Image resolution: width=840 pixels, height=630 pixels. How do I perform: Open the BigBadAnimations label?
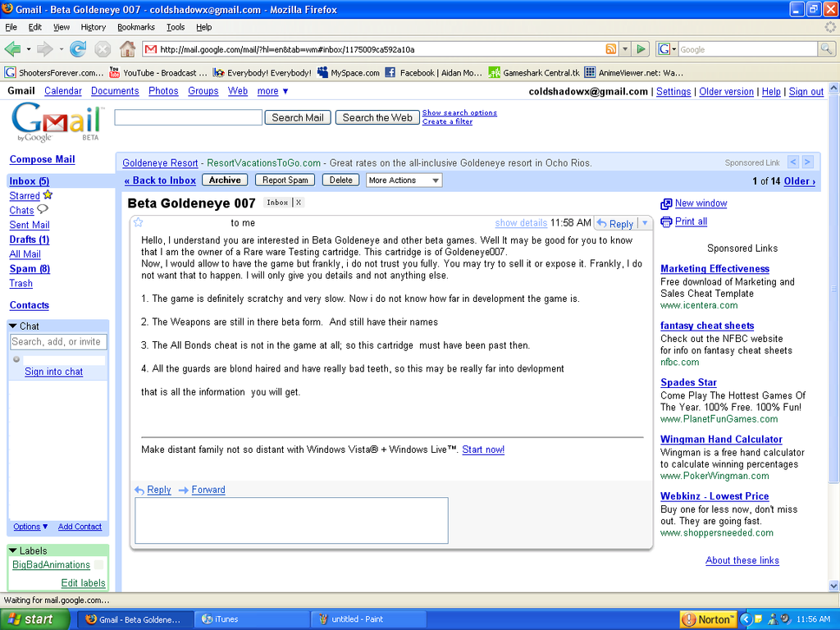click(52, 564)
